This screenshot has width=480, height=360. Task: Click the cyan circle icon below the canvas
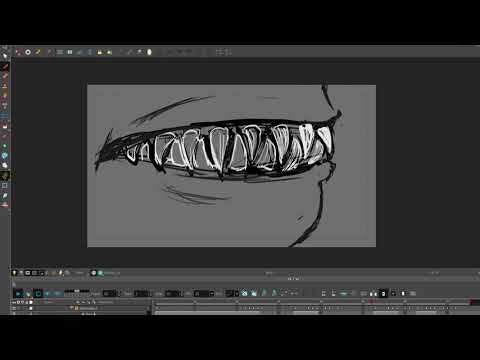point(100,273)
